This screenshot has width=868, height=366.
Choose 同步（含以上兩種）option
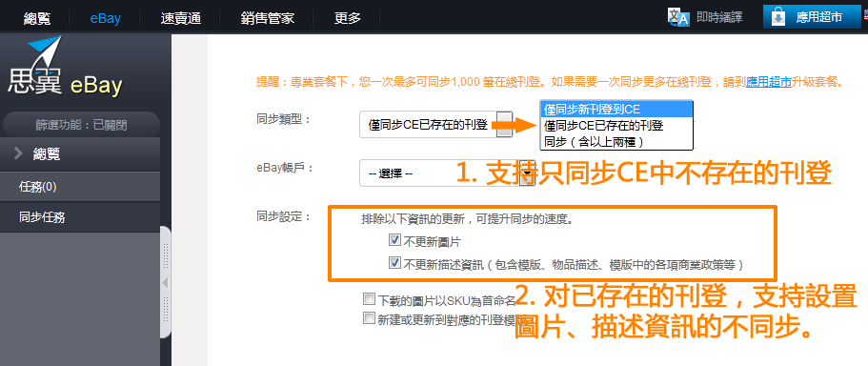tap(616, 142)
